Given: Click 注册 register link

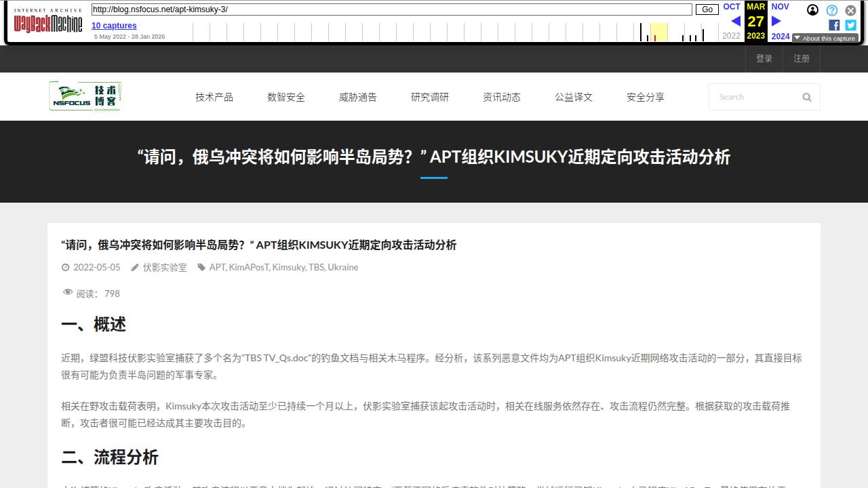Looking at the screenshot, I should [x=802, y=58].
